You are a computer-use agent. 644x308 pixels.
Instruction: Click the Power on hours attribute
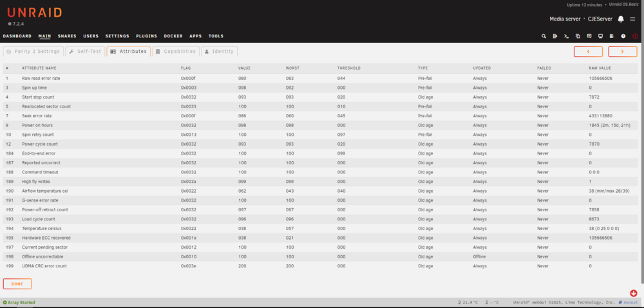point(37,125)
